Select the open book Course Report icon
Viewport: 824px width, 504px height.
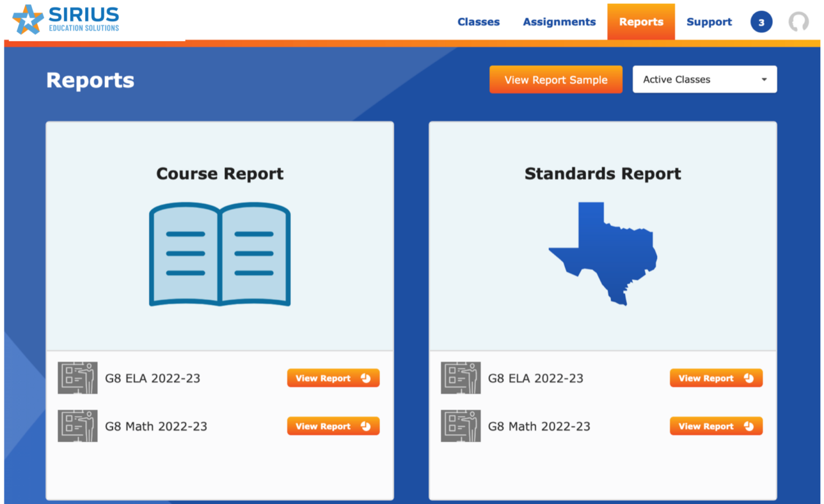pyautogui.click(x=219, y=254)
